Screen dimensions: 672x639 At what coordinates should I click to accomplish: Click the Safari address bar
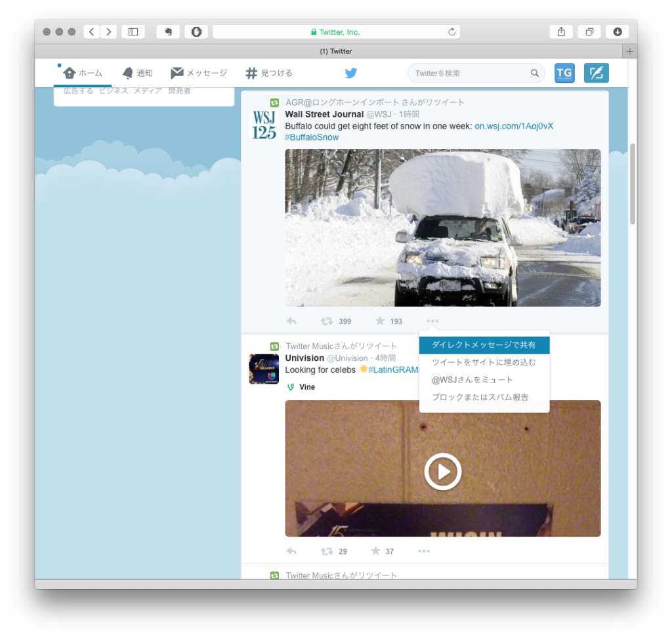[336, 31]
